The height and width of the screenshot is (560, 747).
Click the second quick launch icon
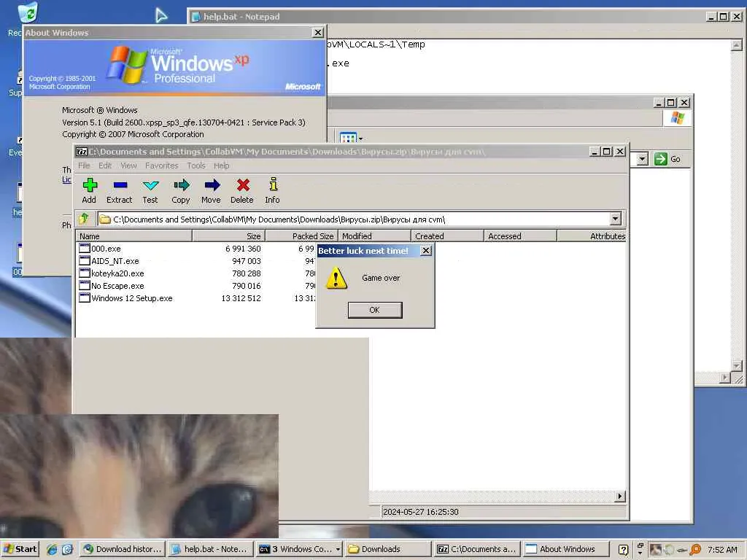pyautogui.click(x=67, y=549)
